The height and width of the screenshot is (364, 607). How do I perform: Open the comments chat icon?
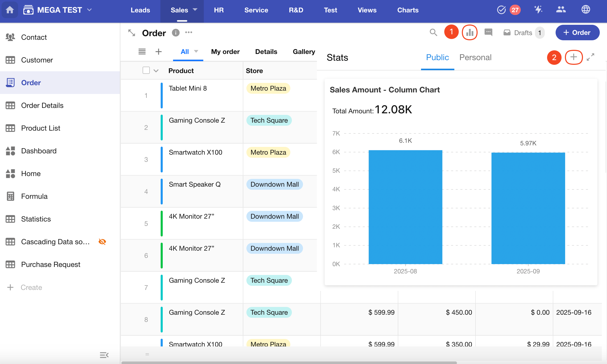(x=488, y=33)
